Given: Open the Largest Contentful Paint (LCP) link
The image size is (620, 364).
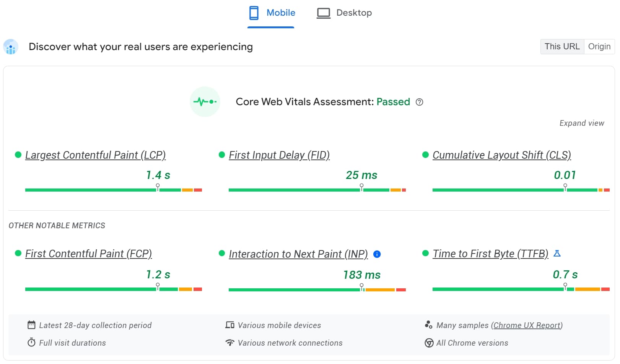Looking at the screenshot, I should (x=96, y=155).
